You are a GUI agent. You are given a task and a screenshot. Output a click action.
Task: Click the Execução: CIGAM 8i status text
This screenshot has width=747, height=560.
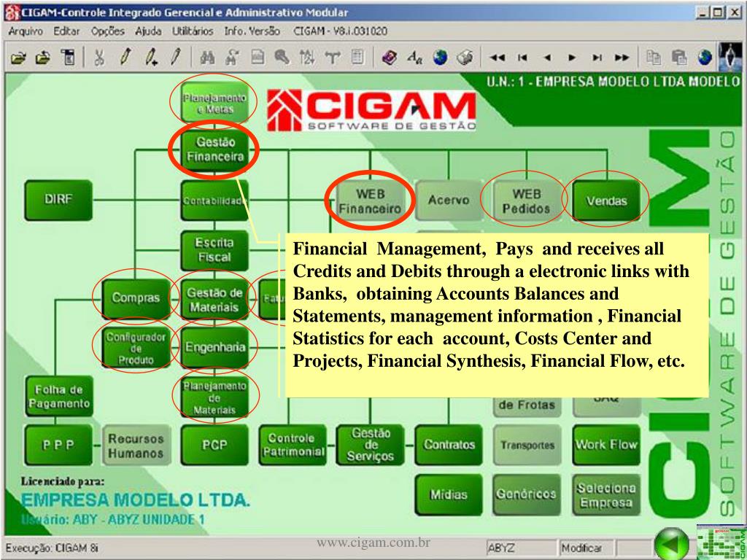pyautogui.click(x=52, y=548)
